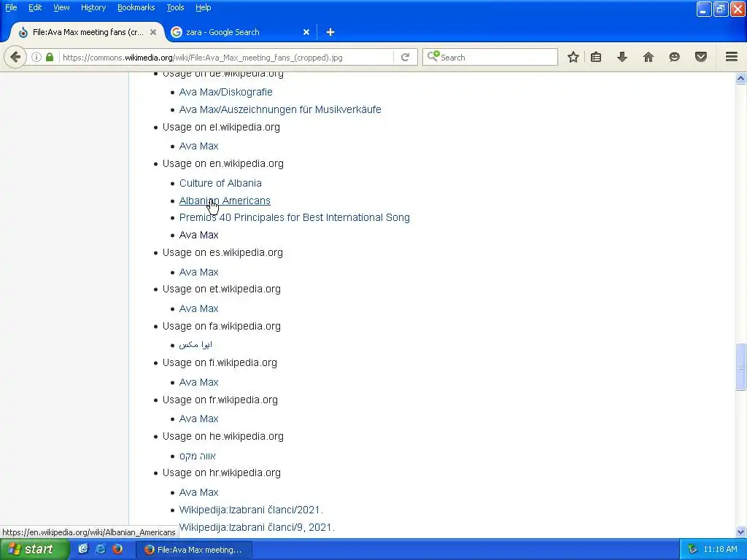Open the Windows Start menu

coord(35,549)
